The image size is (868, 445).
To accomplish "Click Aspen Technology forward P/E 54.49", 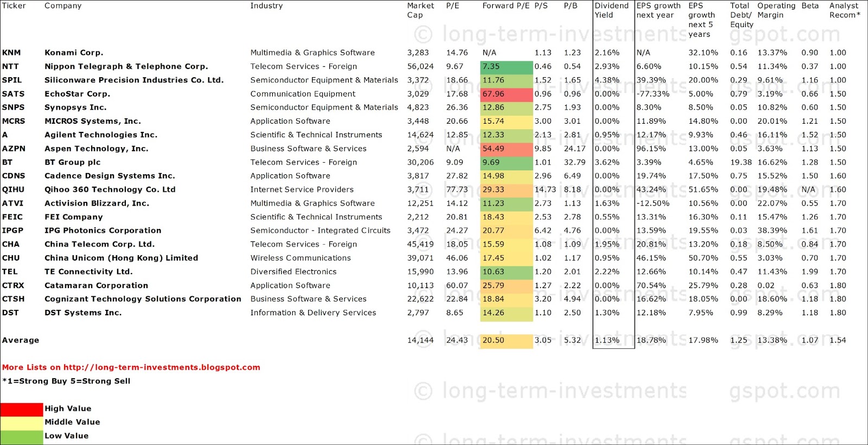I will (x=507, y=149).
